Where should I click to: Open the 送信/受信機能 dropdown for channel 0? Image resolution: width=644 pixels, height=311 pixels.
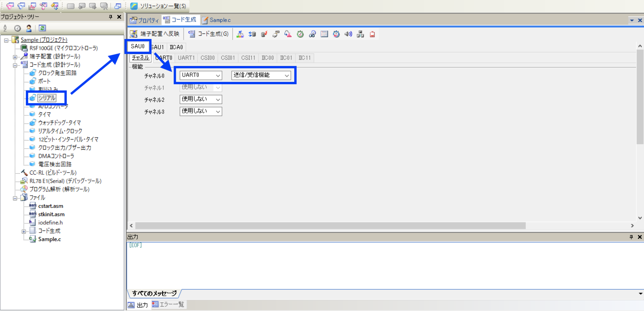pos(286,75)
